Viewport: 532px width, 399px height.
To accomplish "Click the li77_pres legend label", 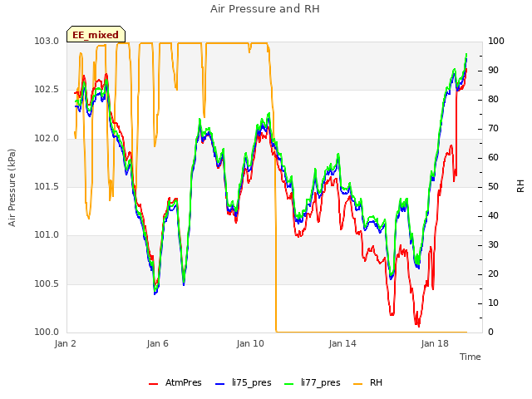I will coord(320,382).
